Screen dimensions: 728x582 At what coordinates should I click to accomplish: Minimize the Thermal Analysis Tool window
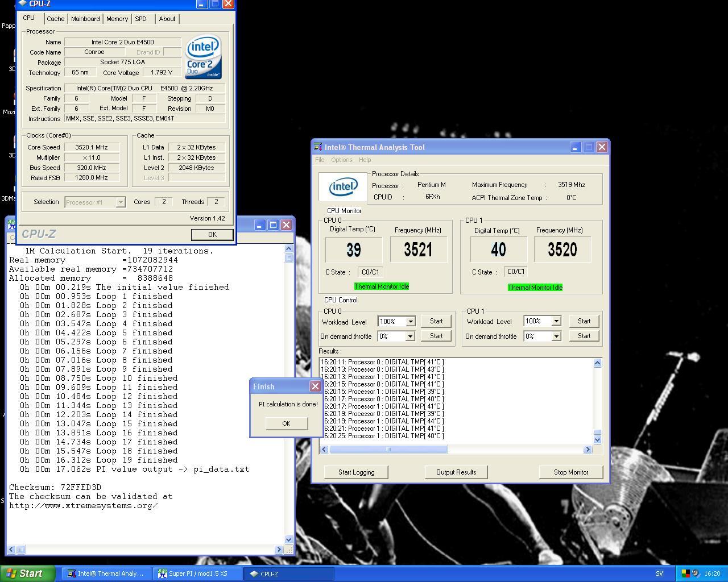pyautogui.click(x=575, y=147)
